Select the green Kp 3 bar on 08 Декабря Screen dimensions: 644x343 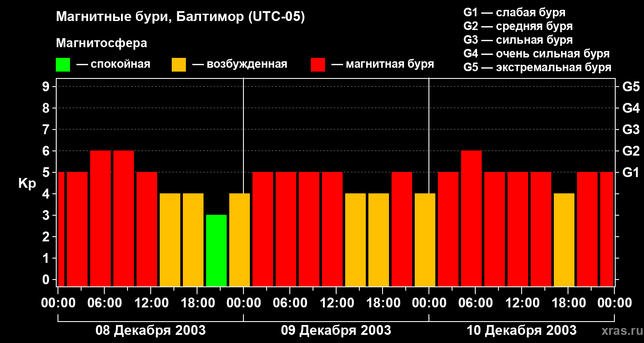point(216,250)
